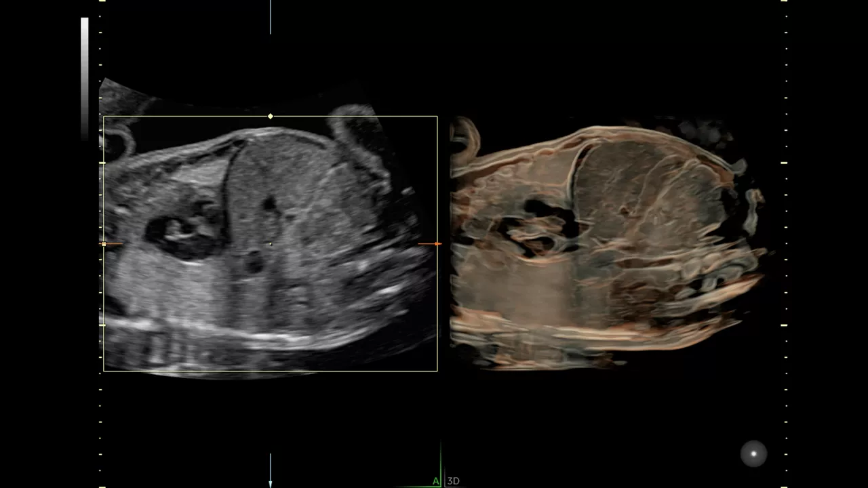Screen dimensions: 868x488
Task: Click the small square handle on ROI left edge
Action: (x=103, y=244)
